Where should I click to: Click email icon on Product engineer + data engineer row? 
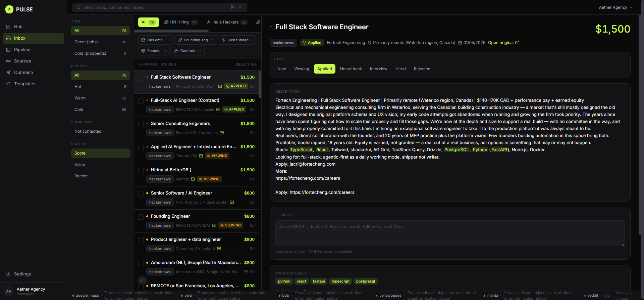(219, 249)
